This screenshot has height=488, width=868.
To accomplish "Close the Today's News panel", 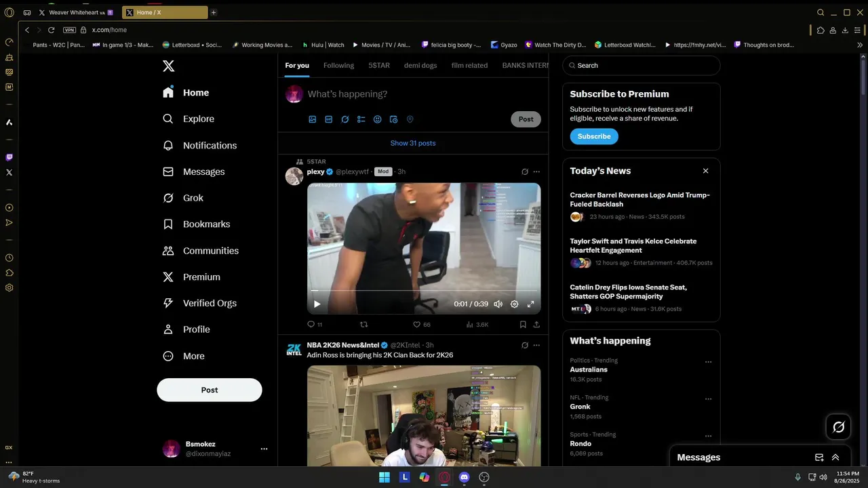I will (x=705, y=171).
